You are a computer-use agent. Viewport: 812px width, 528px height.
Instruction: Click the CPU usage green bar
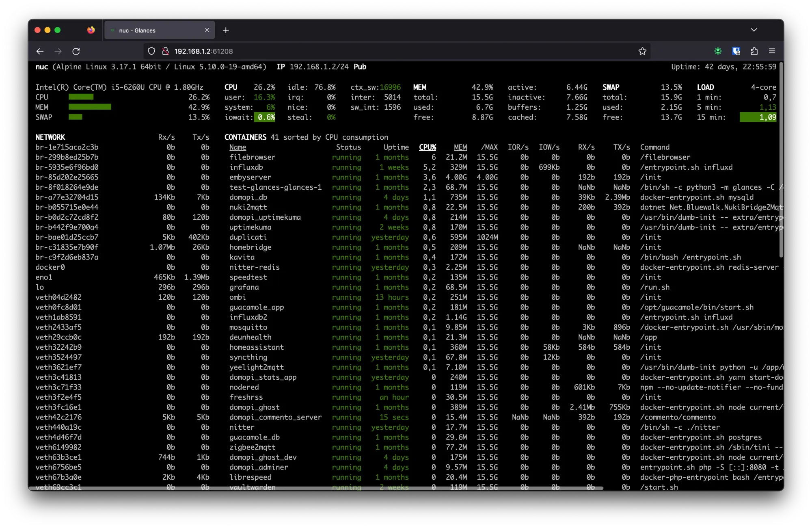[x=81, y=97]
